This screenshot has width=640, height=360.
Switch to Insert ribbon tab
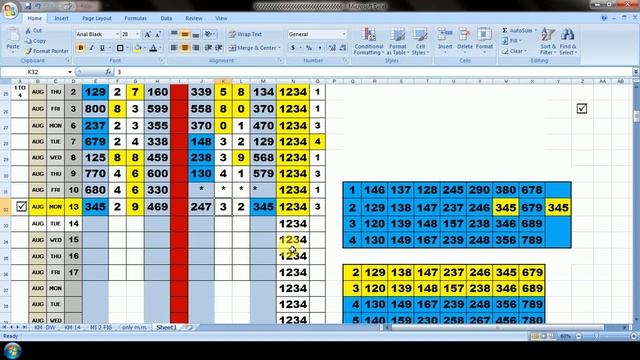click(x=62, y=18)
